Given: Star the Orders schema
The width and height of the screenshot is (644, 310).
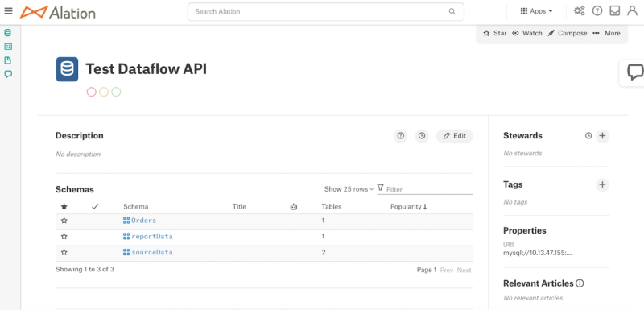Looking at the screenshot, I should 64,221.
